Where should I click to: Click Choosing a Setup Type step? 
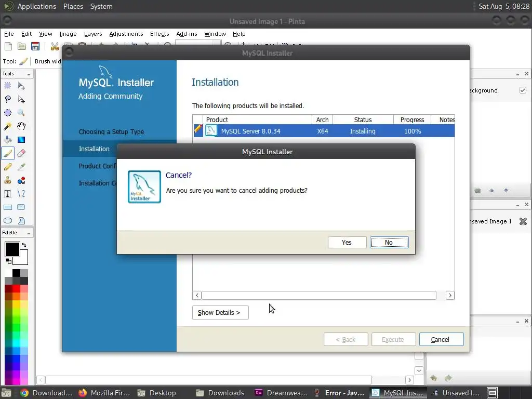tap(111, 131)
